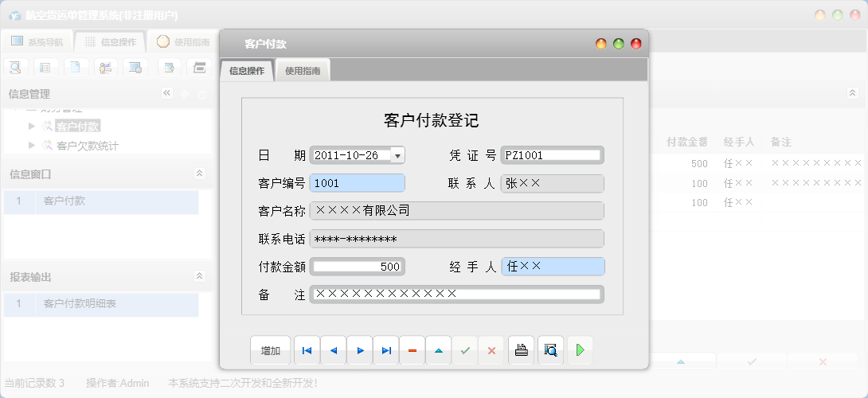Print the payment record with printer icon
Screen dimensions: 868x398
tap(522, 350)
